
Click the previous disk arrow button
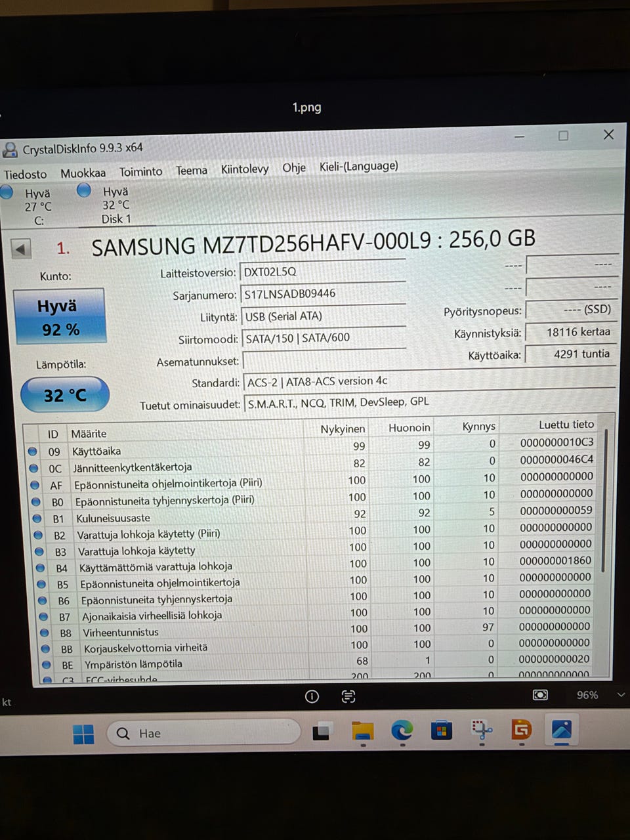tap(21, 249)
